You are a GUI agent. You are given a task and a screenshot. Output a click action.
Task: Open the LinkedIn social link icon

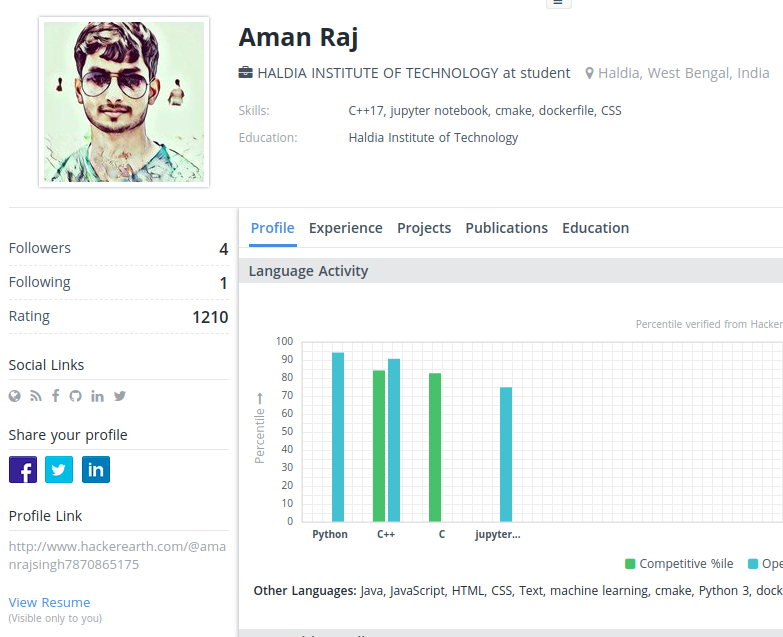(97, 396)
